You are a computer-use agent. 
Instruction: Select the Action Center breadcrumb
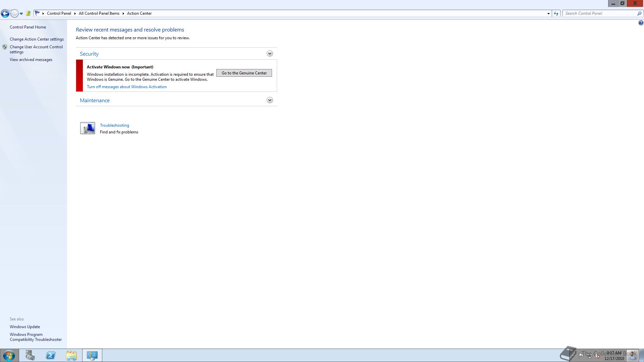[139, 13]
